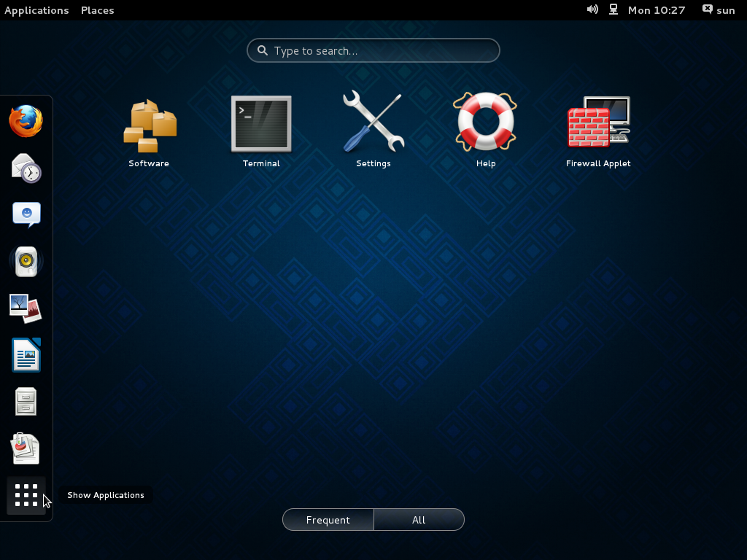Click inside the search field
This screenshot has height=560, width=747.
tap(373, 50)
